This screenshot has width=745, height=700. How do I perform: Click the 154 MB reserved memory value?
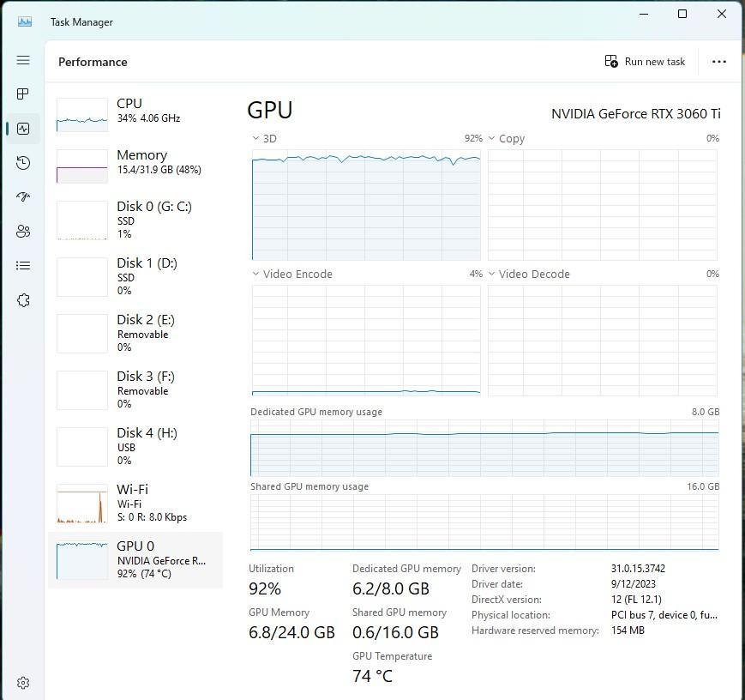coord(628,631)
